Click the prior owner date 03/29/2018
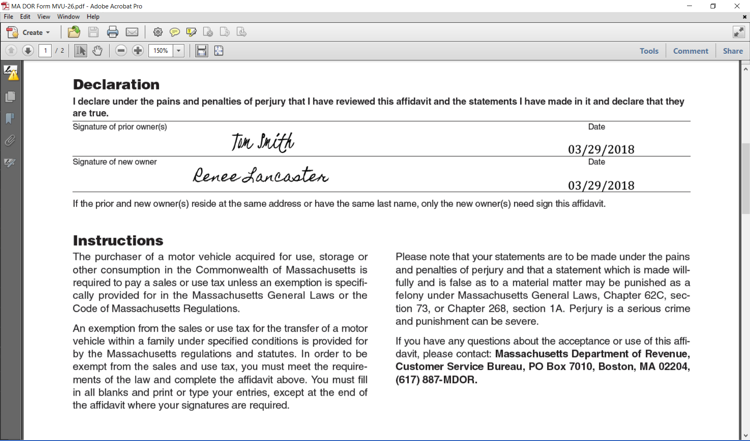Image resolution: width=750 pixels, height=441 pixels. click(x=601, y=149)
